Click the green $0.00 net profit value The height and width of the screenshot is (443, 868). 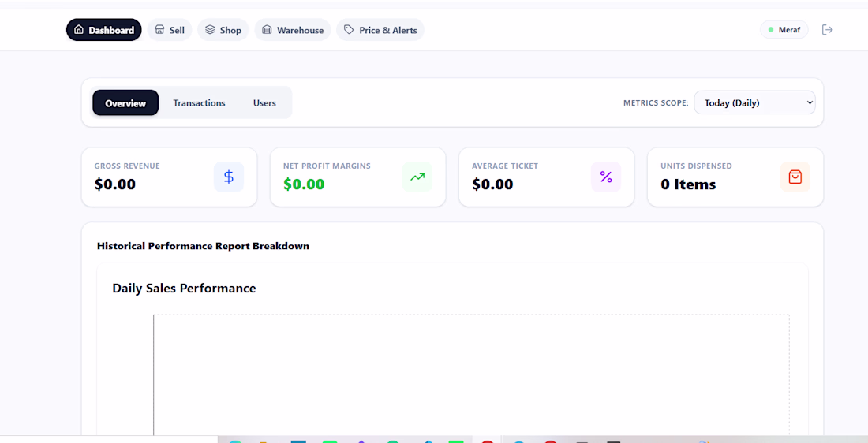[x=304, y=184]
